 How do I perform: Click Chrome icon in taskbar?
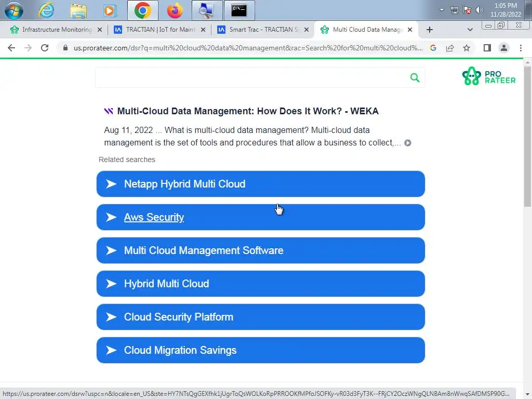[143, 10]
